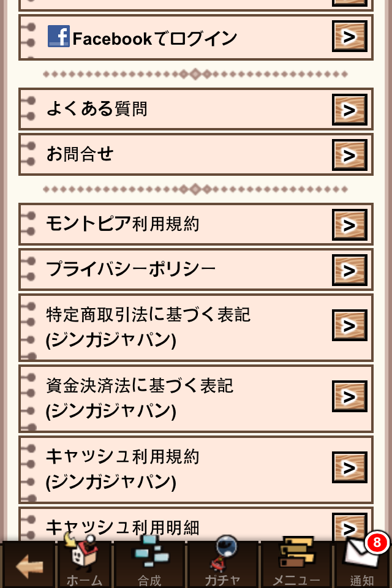Tap the よくある質問 label text

click(x=97, y=110)
